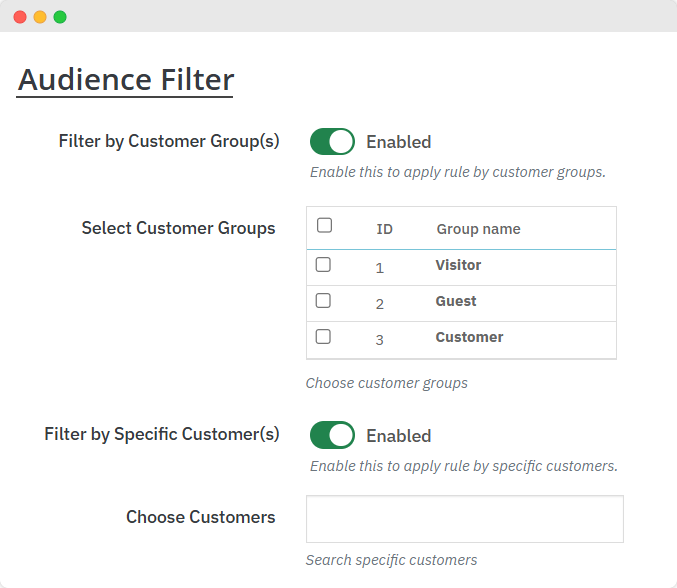Image resolution: width=677 pixels, height=588 pixels.
Task: Click the Filter by Specific Customer(s) label
Action: pos(162,434)
